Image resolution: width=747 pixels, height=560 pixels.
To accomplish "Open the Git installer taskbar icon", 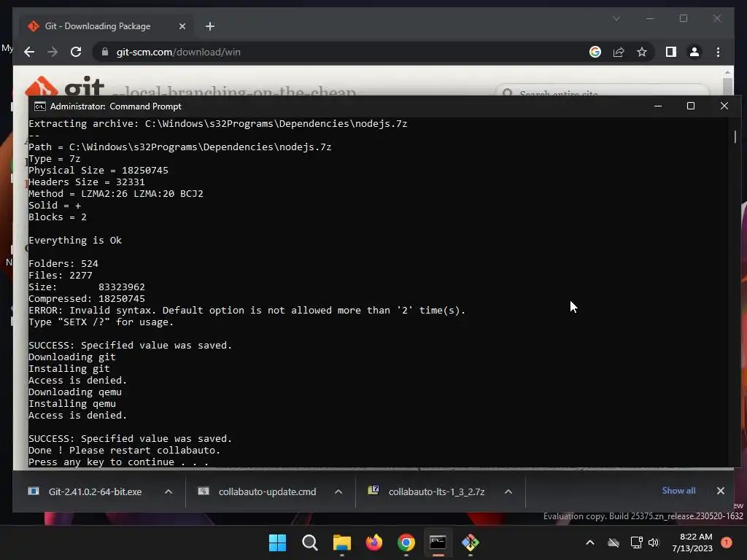I will pyautogui.click(x=471, y=542).
